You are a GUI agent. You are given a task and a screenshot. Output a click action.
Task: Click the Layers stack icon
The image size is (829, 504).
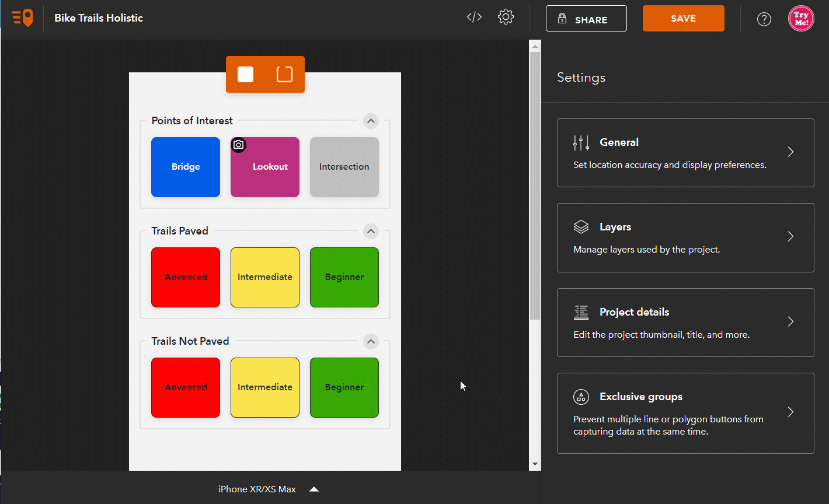point(581,227)
